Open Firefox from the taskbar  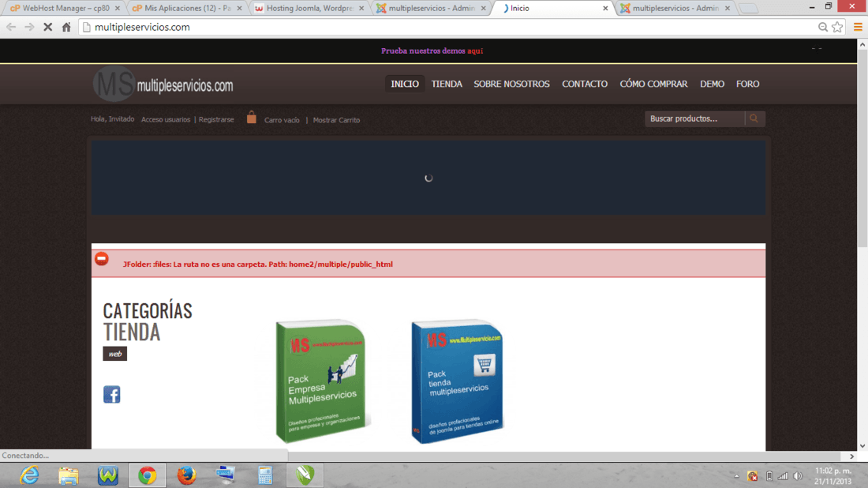point(186,475)
